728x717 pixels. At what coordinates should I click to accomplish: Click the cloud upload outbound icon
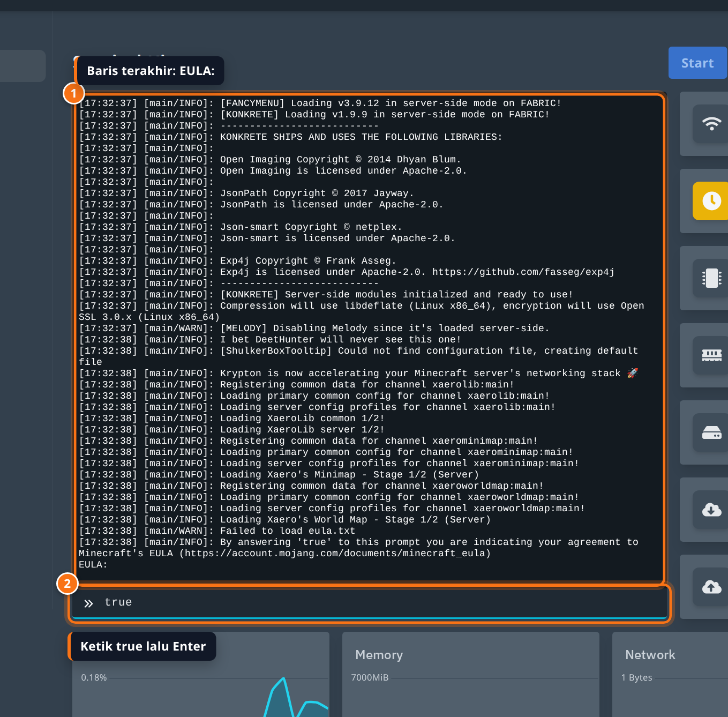coord(711,587)
